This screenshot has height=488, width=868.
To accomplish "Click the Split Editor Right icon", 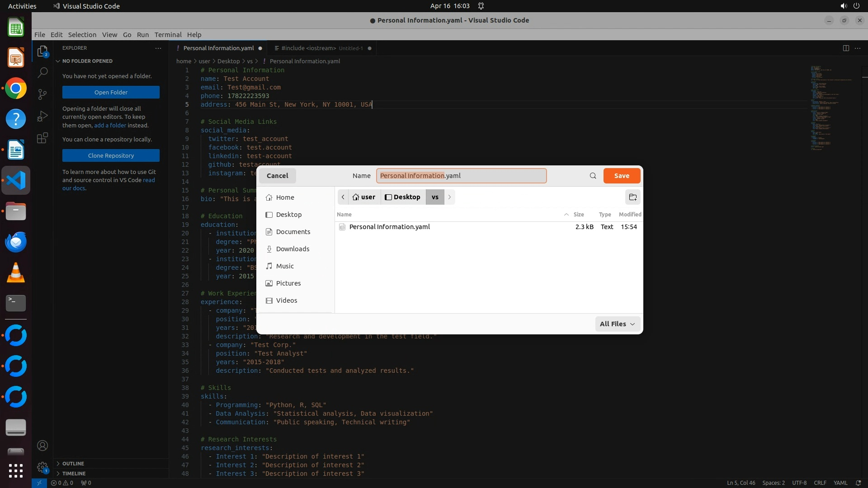I will click(846, 48).
